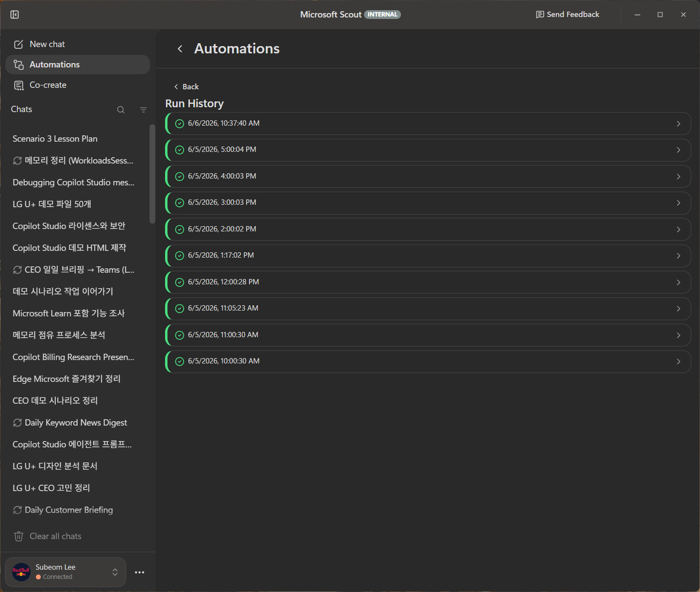Click the success check icon for 6/5/2026, 4:00:03 PM
The image size is (700, 592).
(x=180, y=177)
